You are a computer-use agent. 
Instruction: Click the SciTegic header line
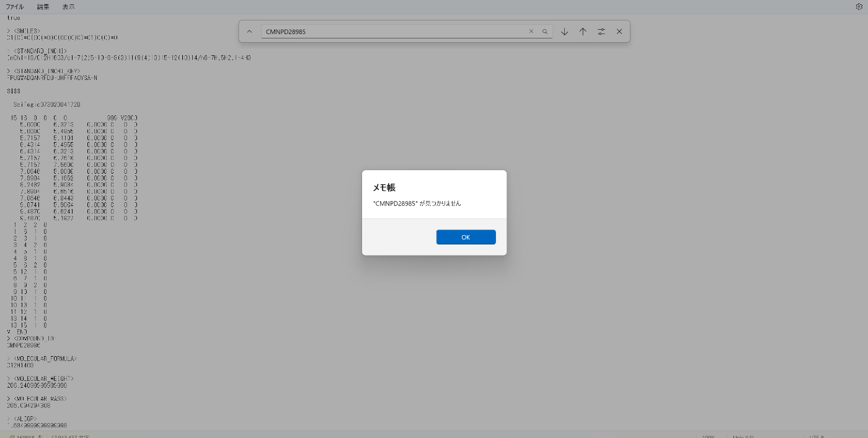(46, 105)
